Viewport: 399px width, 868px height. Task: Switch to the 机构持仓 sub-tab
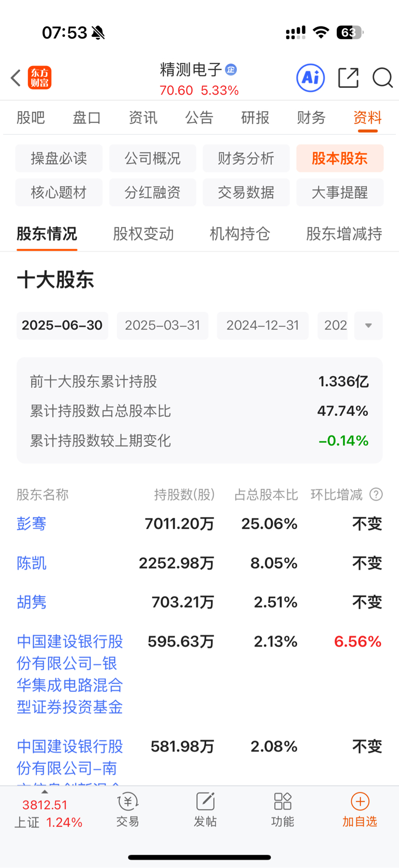pyautogui.click(x=240, y=234)
